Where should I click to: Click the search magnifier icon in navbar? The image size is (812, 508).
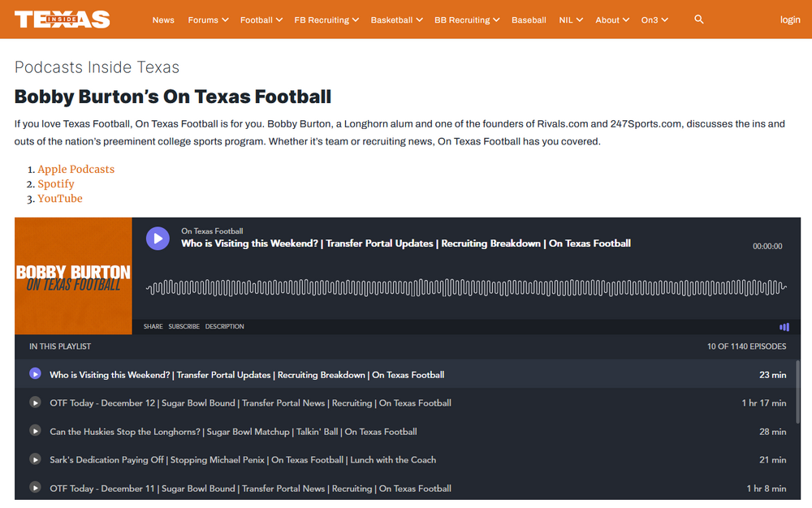coord(699,19)
